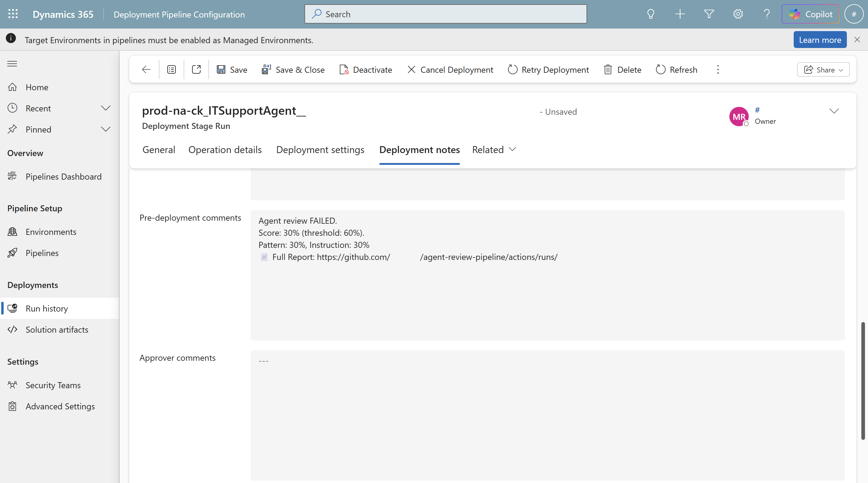Open the account profile avatar
Viewport: 868px width, 483px height.
pos(854,14)
